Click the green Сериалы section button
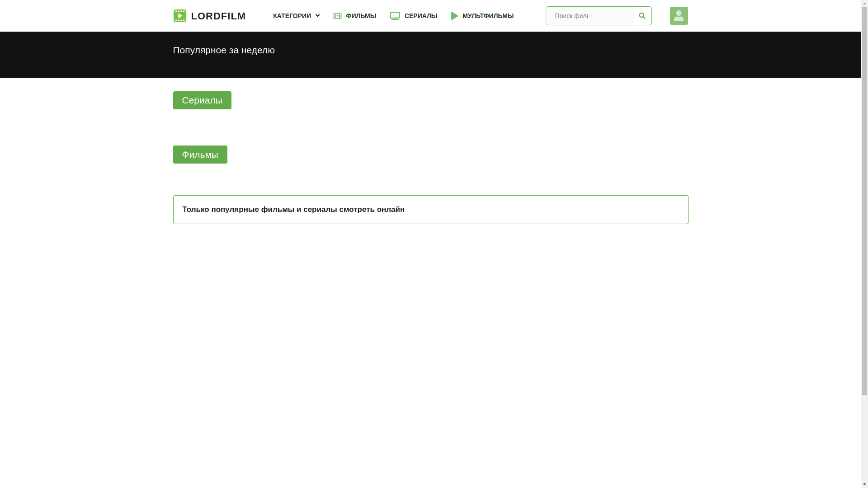 202,100
